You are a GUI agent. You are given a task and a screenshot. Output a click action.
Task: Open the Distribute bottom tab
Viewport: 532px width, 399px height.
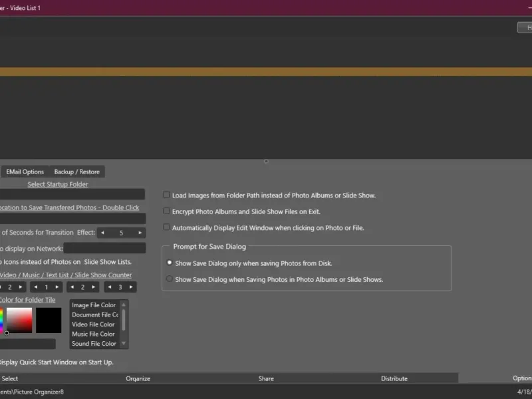coord(394,378)
